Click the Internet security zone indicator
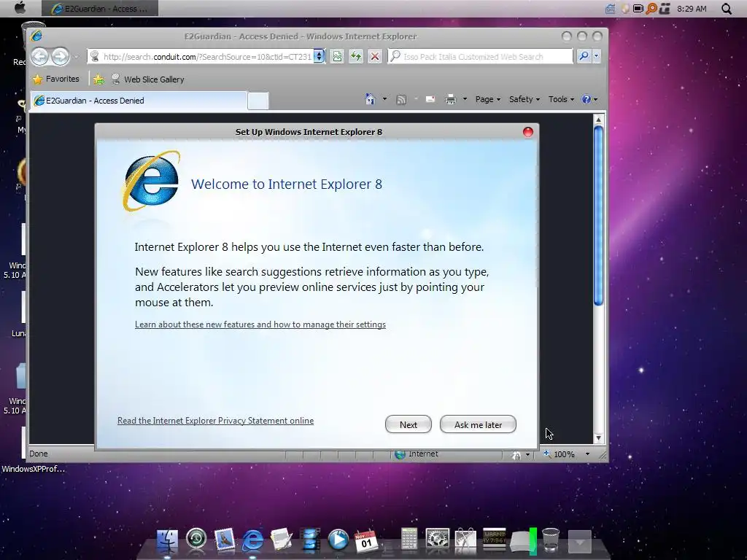The height and width of the screenshot is (560, 747). 417,454
